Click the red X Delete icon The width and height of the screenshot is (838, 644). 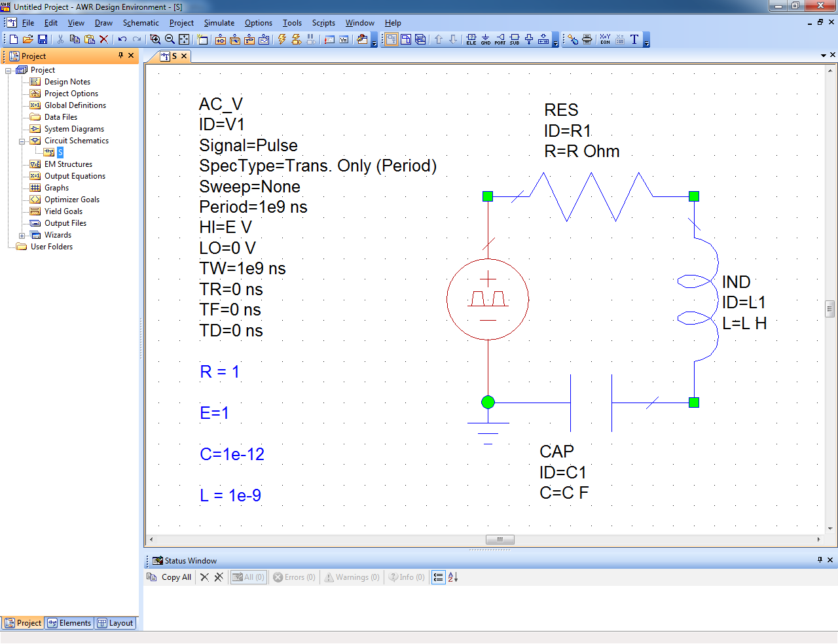(x=103, y=39)
